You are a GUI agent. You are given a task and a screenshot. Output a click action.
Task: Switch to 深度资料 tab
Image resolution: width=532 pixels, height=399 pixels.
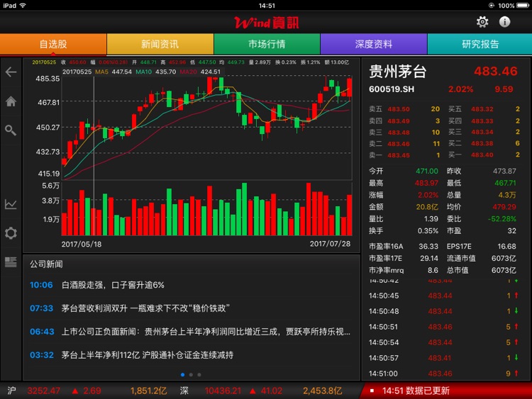[x=374, y=44]
